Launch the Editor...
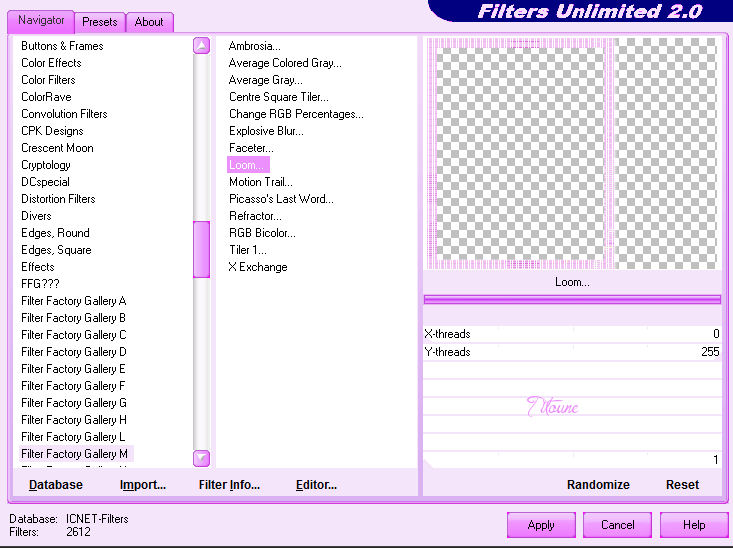This screenshot has width=733, height=548. (316, 485)
